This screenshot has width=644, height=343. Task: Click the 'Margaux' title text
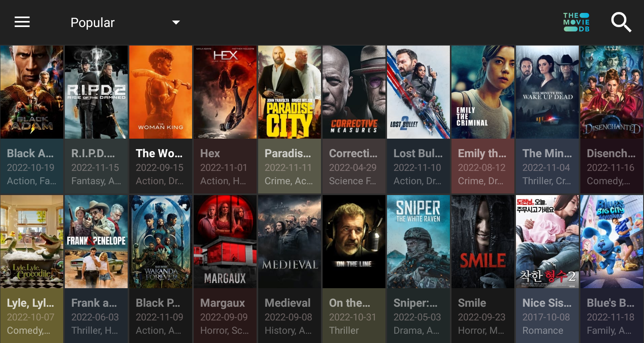point(223,303)
